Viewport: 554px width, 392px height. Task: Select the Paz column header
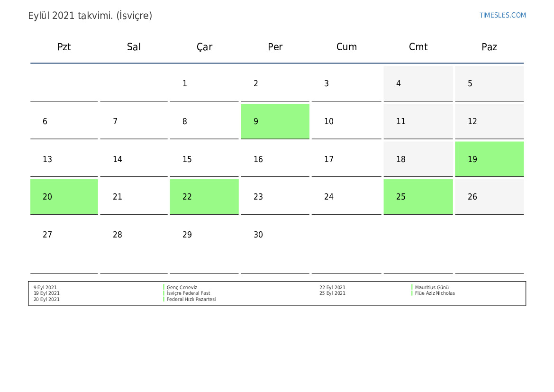pyautogui.click(x=489, y=47)
